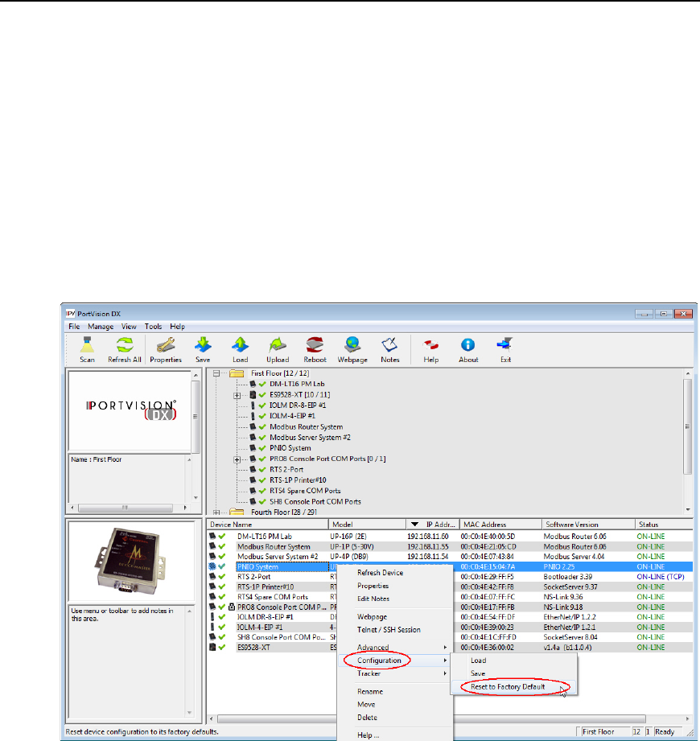Image resolution: width=700 pixels, height=741 pixels.
Task: Click the First Floor folder icon
Action: click(237, 373)
